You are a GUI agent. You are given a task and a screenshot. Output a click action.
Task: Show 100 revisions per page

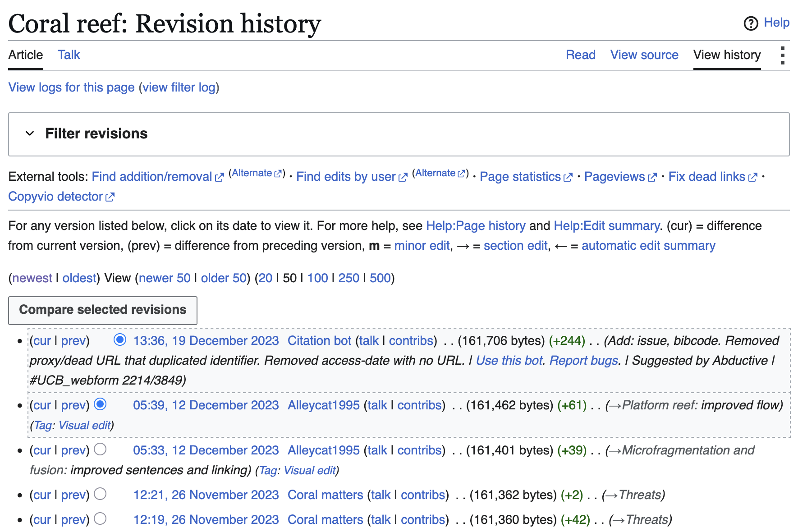click(x=318, y=278)
